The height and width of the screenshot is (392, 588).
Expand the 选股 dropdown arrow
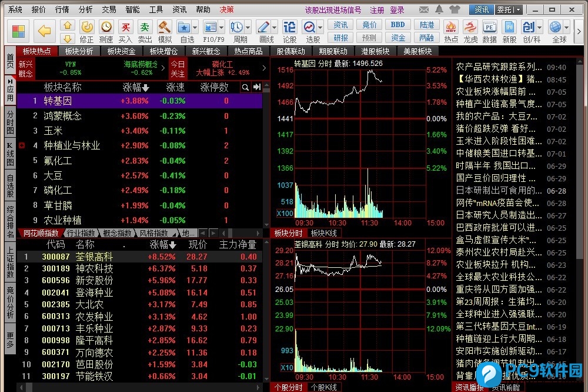pyautogui.click(x=320, y=27)
